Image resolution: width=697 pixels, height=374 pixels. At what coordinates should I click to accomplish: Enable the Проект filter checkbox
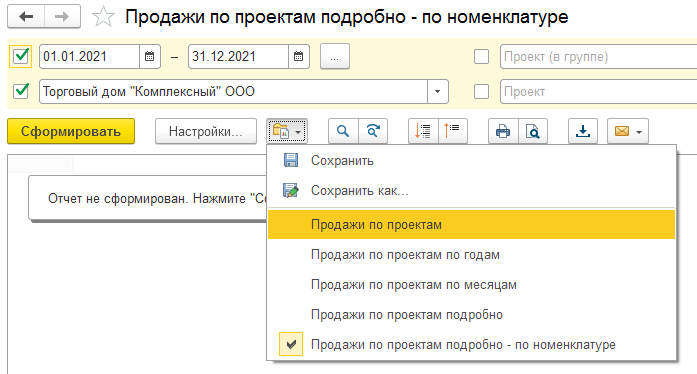(481, 92)
